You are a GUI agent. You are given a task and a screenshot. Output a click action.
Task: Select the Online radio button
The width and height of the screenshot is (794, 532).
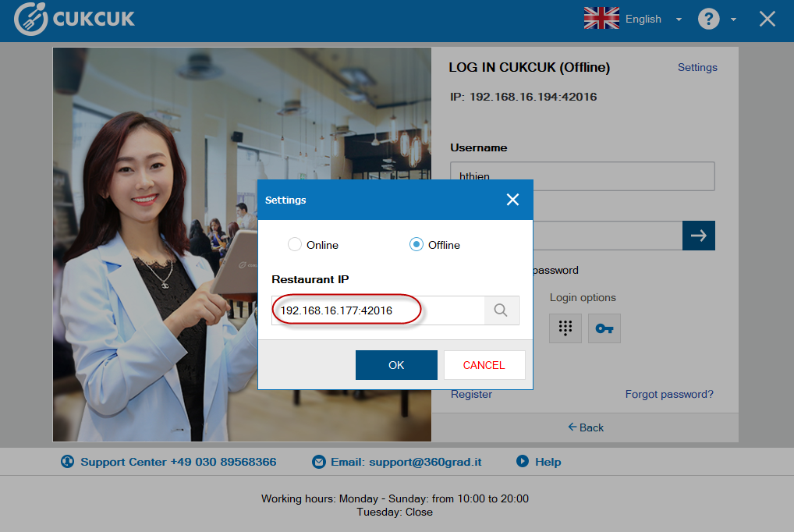pos(295,245)
